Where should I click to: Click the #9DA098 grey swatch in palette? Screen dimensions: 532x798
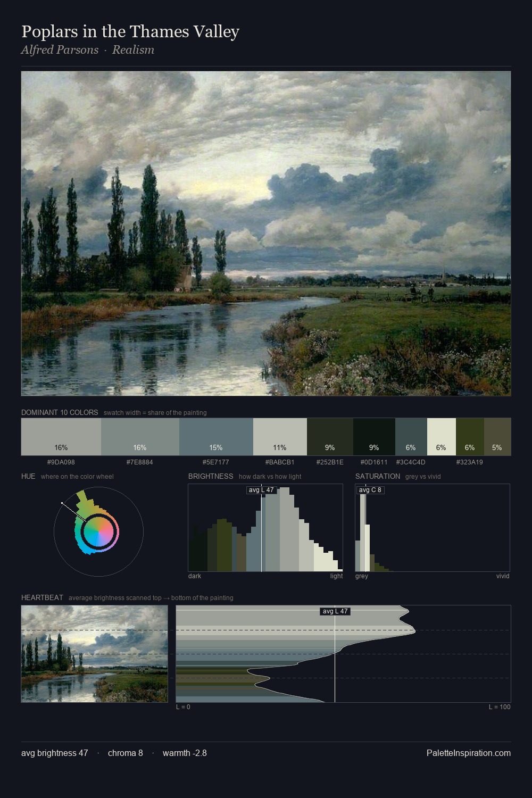pos(61,437)
